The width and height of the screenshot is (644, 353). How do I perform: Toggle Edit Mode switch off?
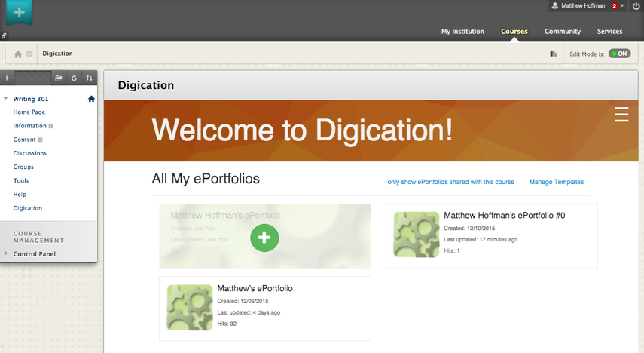tap(619, 54)
